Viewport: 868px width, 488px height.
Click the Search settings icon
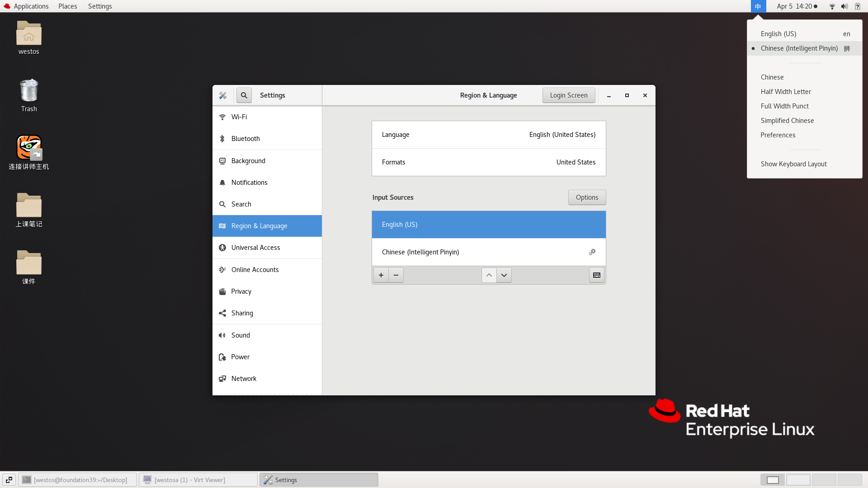pyautogui.click(x=244, y=95)
